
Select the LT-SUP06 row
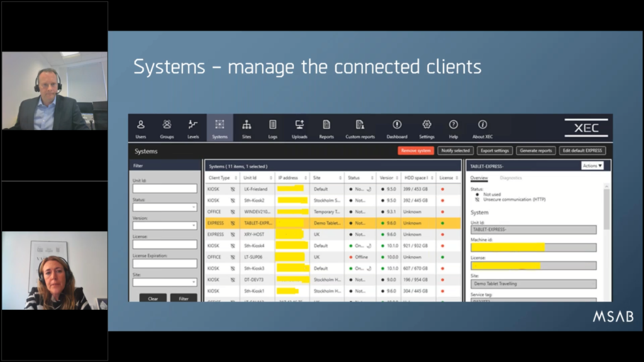pos(333,257)
